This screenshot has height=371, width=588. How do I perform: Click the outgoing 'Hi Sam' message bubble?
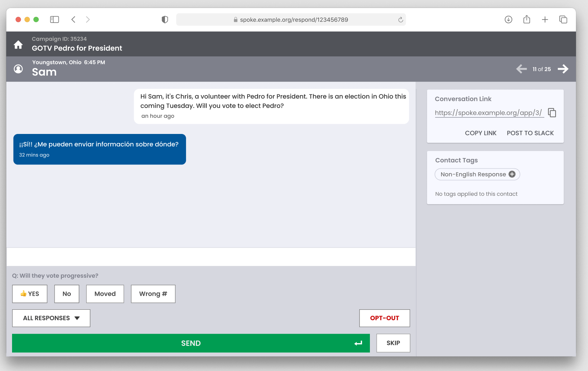point(271,106)
